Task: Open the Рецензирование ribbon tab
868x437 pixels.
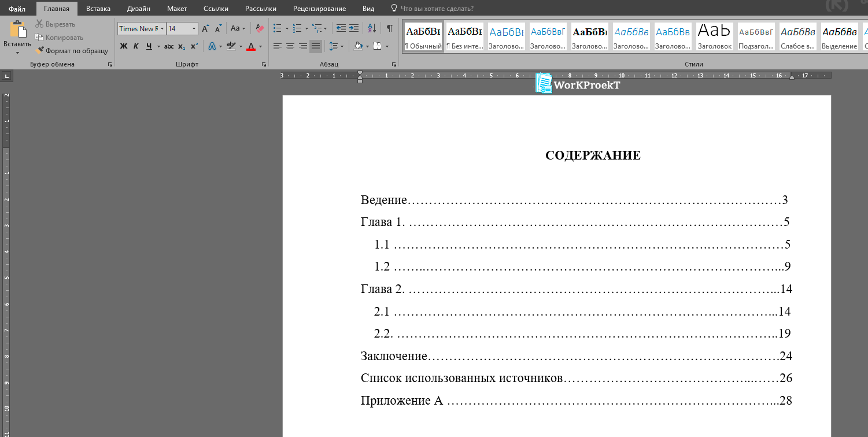Action: [x=319, y=9]
